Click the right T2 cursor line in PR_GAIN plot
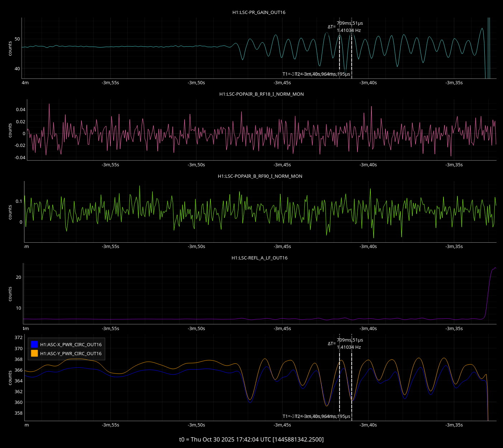This screenshot has height=448, width=503. (352, 50)
